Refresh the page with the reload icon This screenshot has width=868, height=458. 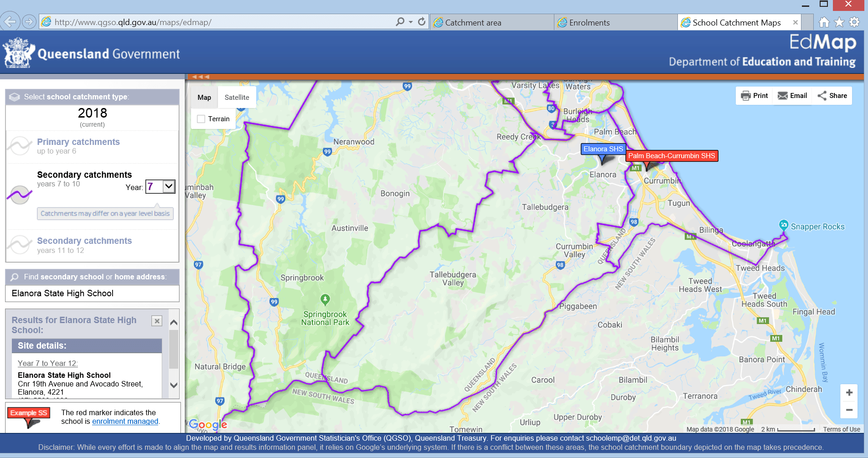pos(422,21)
